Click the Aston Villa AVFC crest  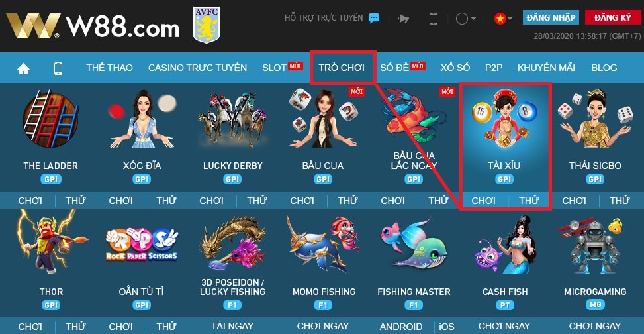[207, 25]
